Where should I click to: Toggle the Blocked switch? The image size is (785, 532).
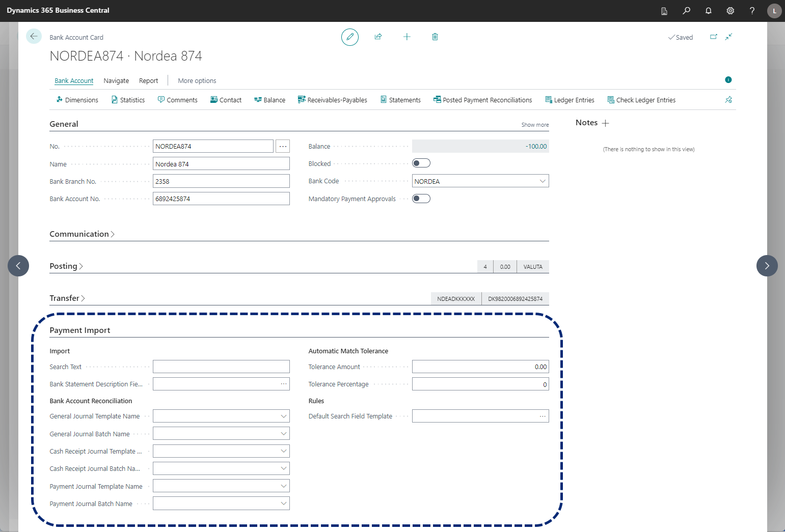pos(421,163)
